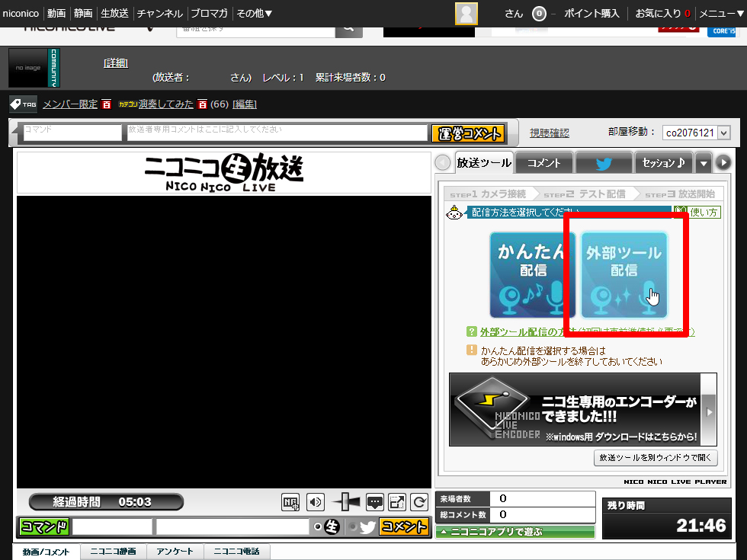The width and height of the screenshot is (747, 560).
Task: Open the help icon for external tool delivery
Action: tap(471, 331)
